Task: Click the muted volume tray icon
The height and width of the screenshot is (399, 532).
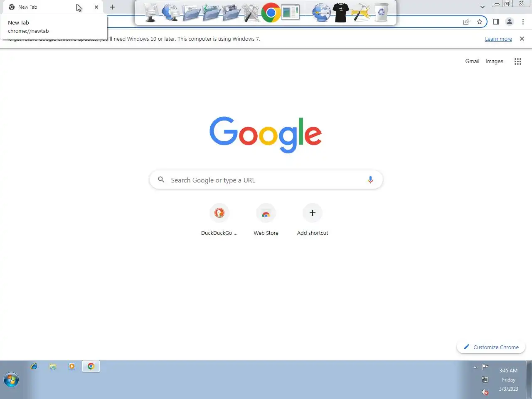Action: click(485, 392)
